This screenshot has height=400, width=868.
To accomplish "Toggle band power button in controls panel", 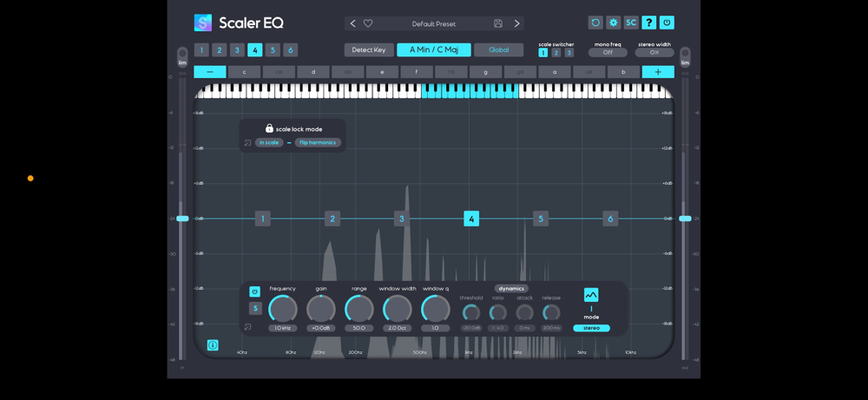I will [x=254, y=292].
